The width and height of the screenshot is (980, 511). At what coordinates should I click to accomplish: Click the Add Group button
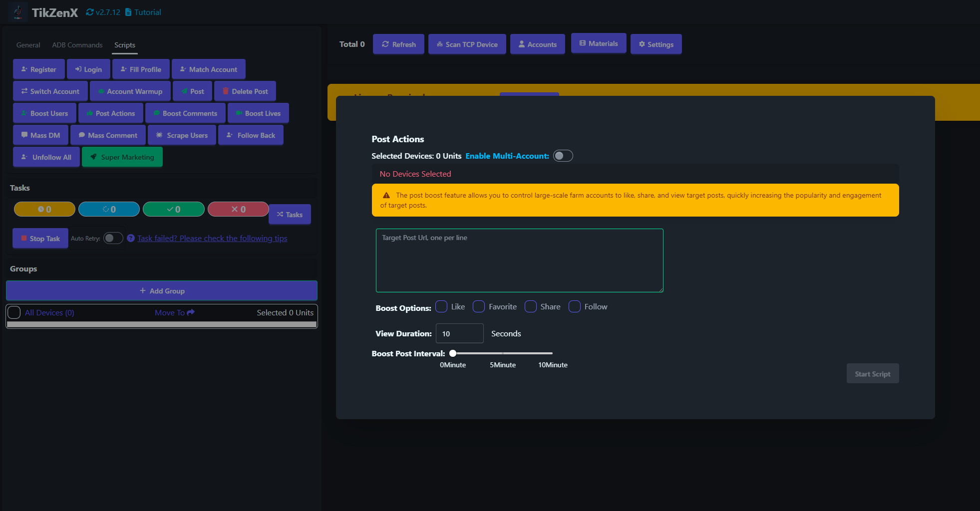point(162,291)
